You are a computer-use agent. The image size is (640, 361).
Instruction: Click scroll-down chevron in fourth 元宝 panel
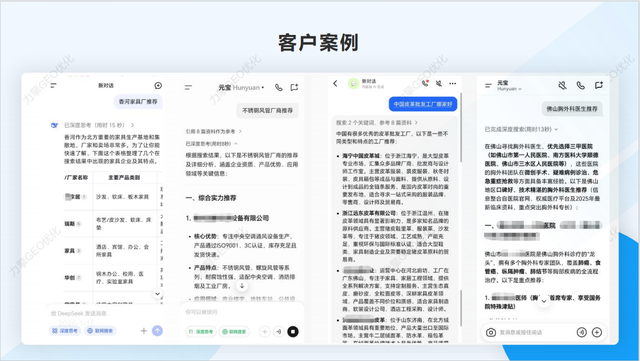[544, 302]
